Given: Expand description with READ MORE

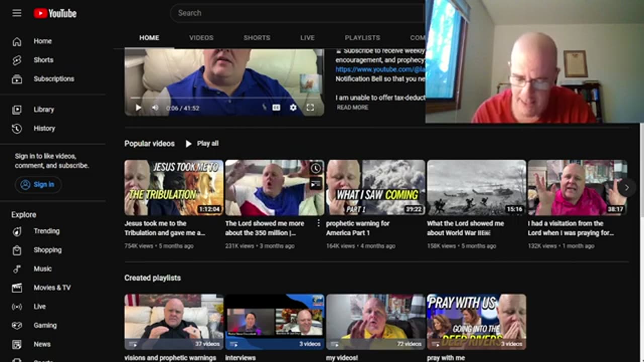Looking at the screenshot, I should click(352, 108).
